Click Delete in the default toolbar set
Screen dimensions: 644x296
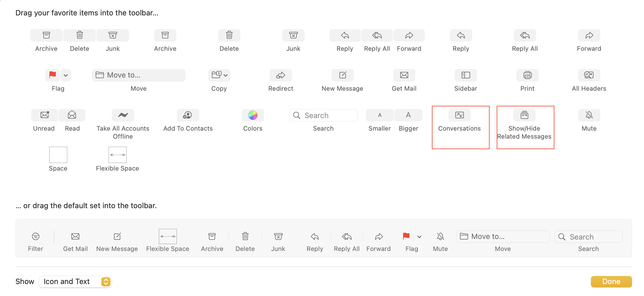click(245, 236)
